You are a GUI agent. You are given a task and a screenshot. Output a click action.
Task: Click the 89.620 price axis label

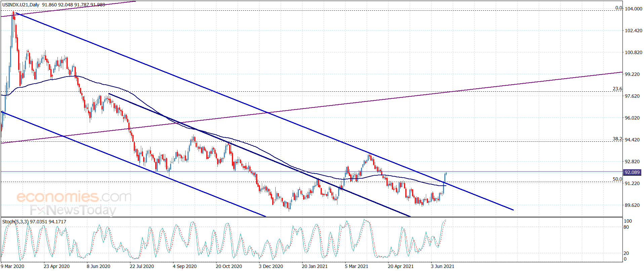pos(632,205)
